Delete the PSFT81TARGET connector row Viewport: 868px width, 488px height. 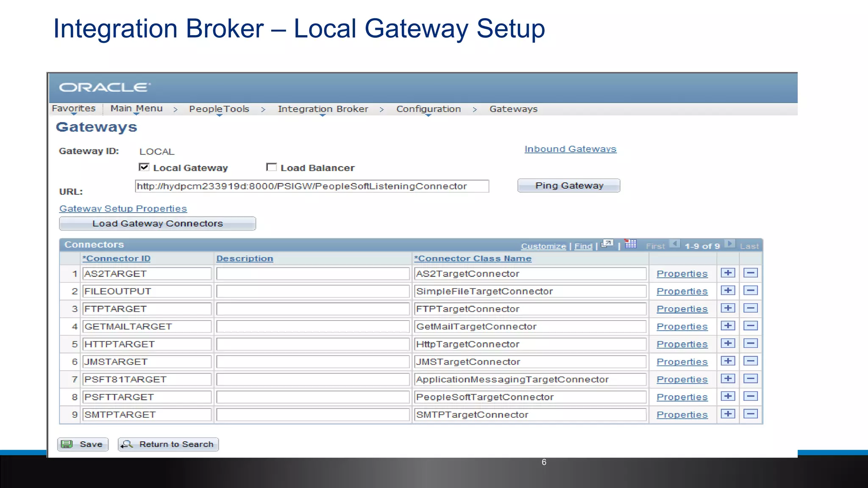tap(751, 379)
